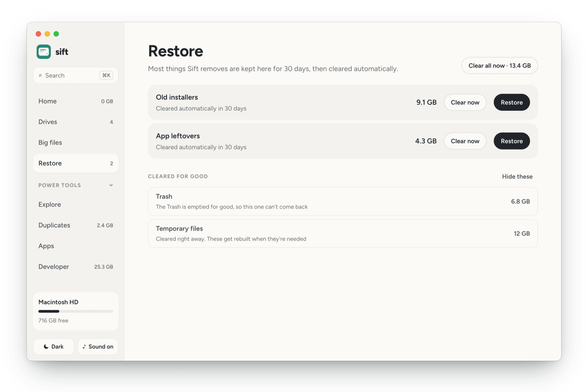Image resolution: width=588 pixels, height=392 pixels.
Task: Go to Big files
Action: 76,142
